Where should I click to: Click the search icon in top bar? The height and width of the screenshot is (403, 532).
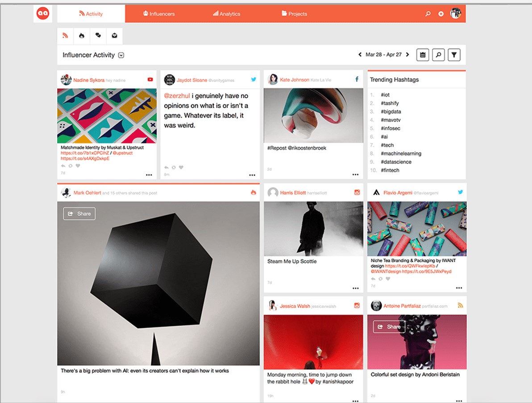coord(428,14)
